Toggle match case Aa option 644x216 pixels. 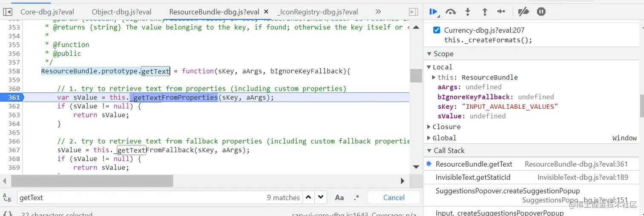[x=339, y=198]
